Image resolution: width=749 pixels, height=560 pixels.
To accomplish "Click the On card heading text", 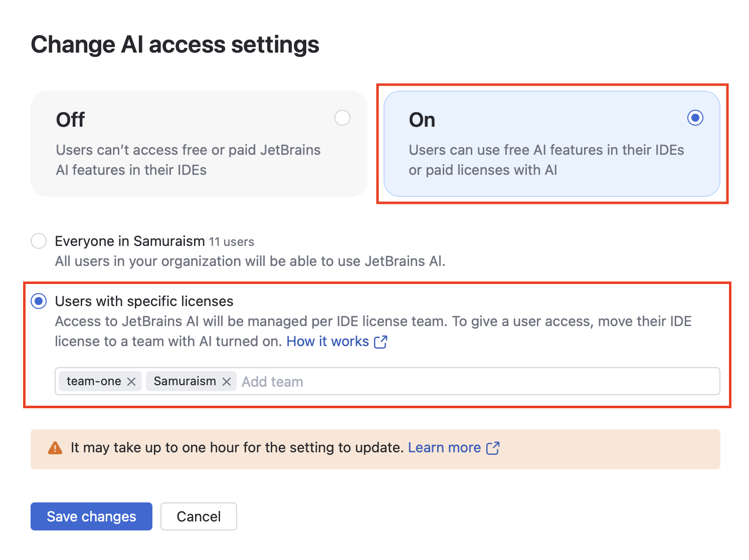I will [422, 120].
